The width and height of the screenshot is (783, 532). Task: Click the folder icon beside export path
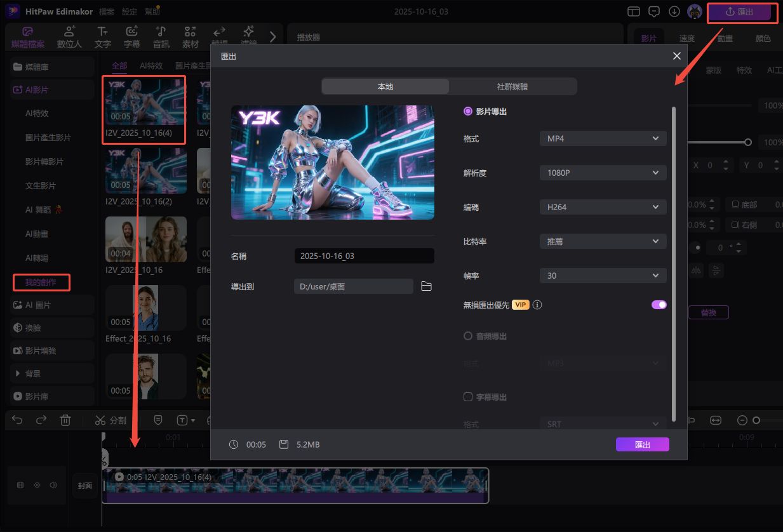[x=426, y=286]
